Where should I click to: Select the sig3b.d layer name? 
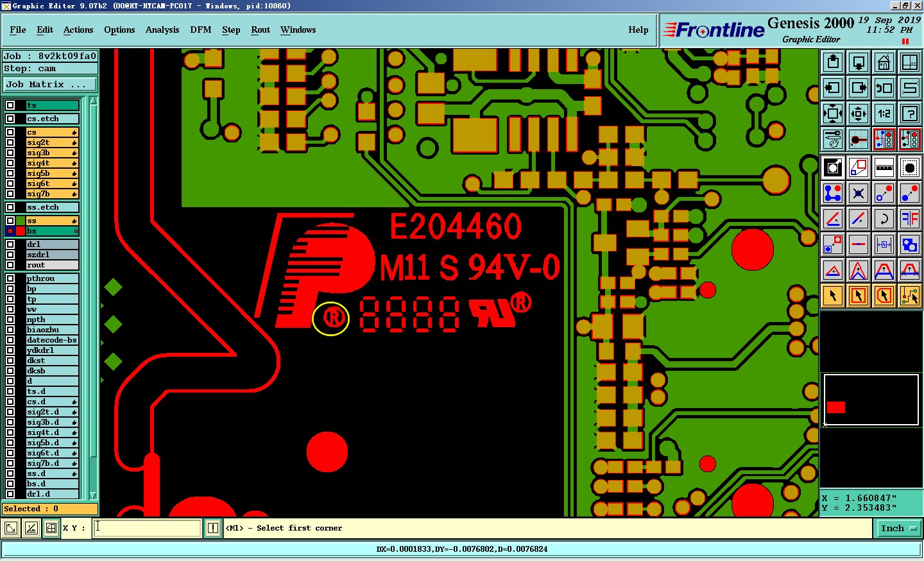pos(52,422)
